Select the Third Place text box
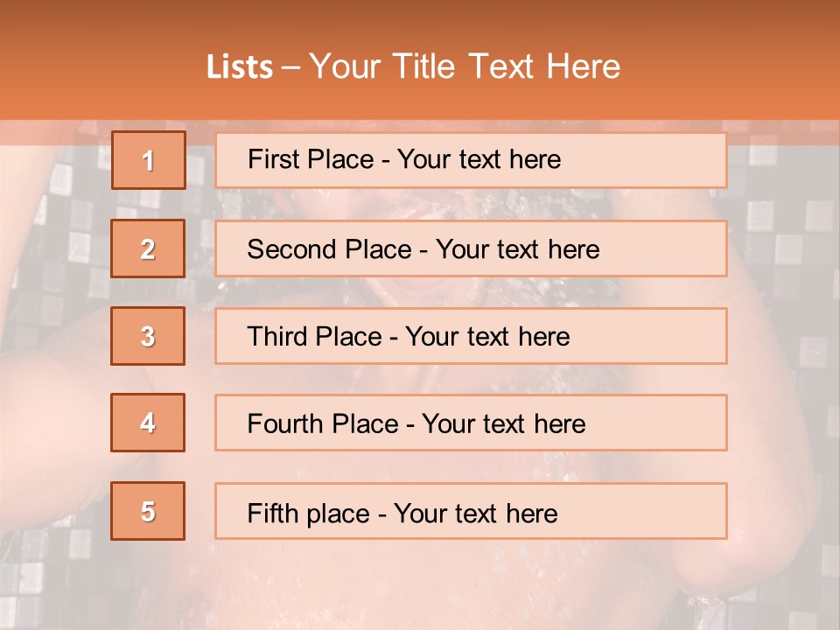 (471, 336)
